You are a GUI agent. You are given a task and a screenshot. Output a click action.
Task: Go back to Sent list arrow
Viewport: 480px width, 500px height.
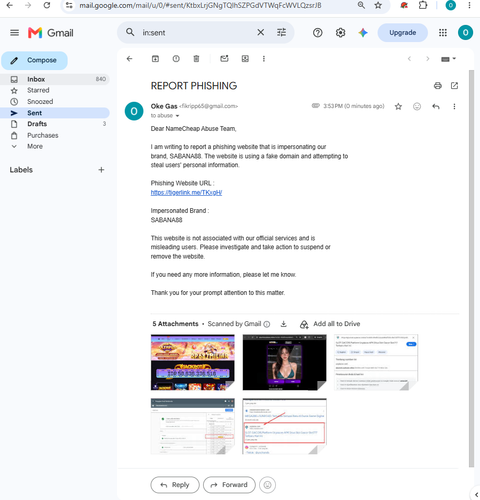129,59
